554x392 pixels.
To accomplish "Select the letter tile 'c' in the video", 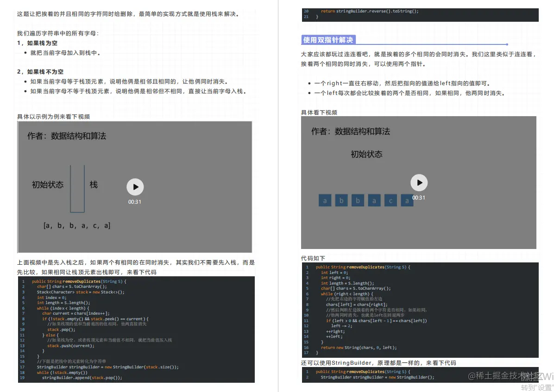I will pos(390,200).
